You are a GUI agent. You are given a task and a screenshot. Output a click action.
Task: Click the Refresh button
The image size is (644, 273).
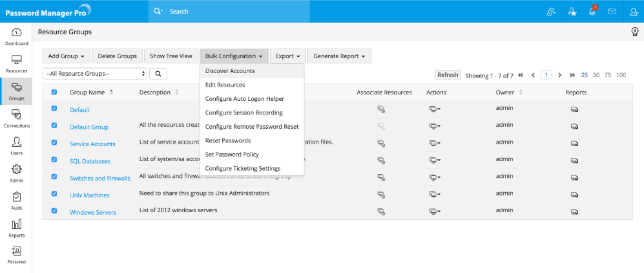448,75
